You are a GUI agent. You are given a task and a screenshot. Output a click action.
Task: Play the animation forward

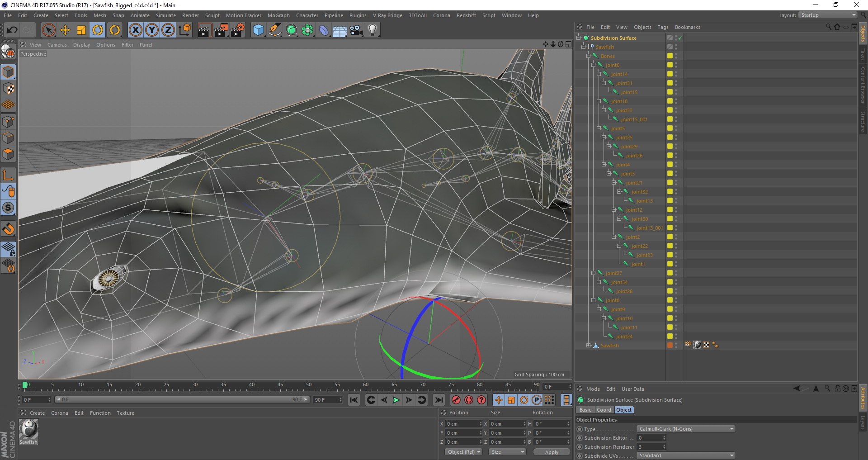click(396, 400)
